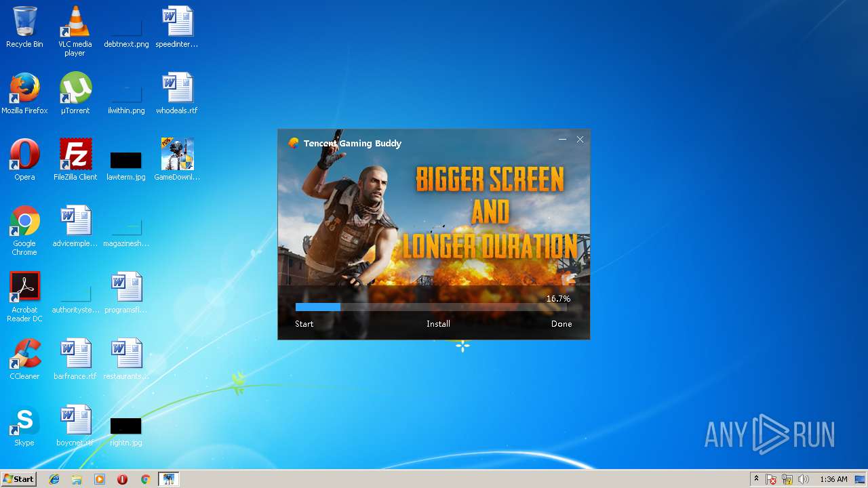868x488 pixels.
Task: Click the Show desktop button
Action: pyautogui.click(x=861, y=479)
